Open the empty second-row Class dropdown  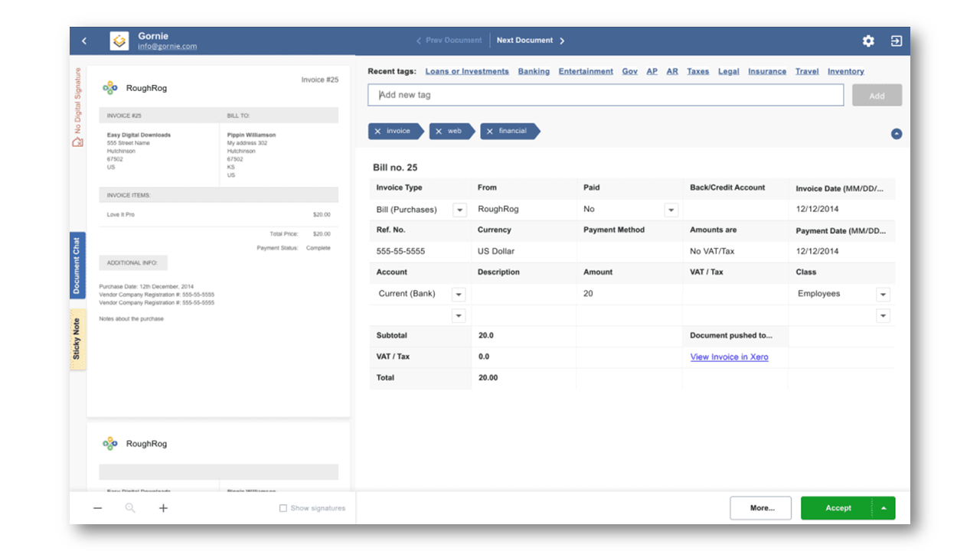pos(883,315)
